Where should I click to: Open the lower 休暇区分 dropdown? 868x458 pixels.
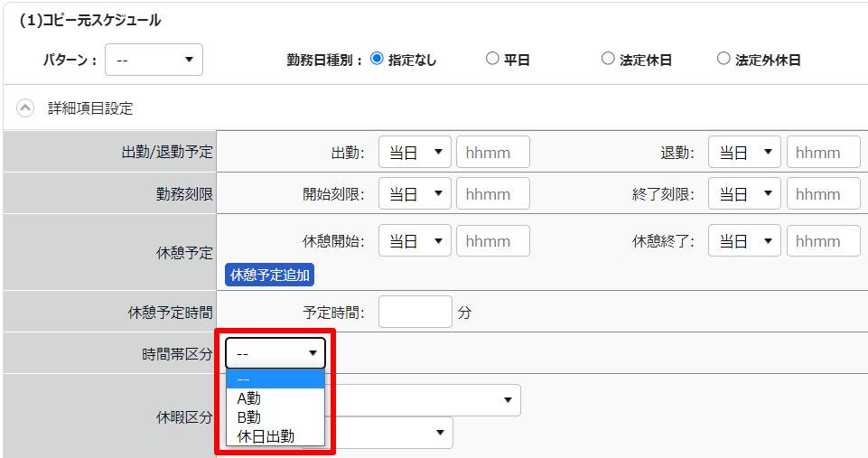click(x=388, y=433)
